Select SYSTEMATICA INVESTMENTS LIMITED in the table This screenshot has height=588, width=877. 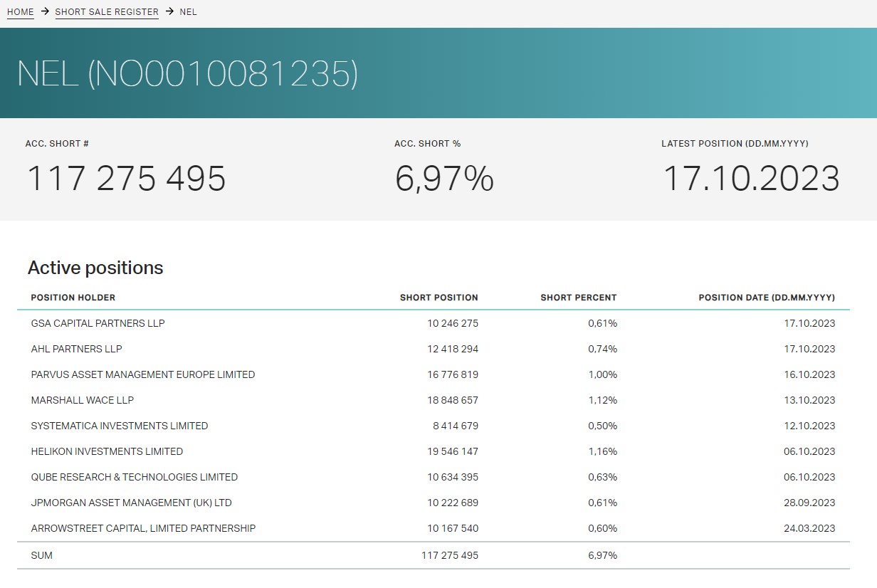[x=119, y=426]
